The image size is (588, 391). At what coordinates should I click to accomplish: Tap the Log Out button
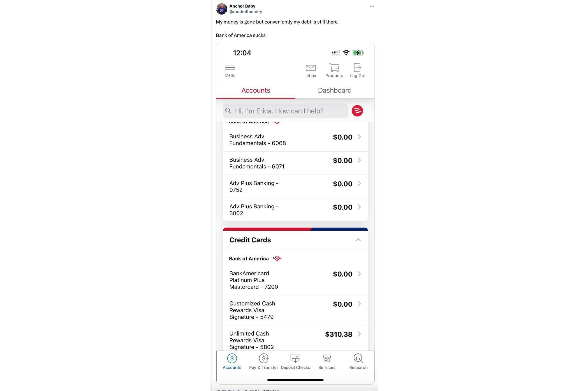358,70
